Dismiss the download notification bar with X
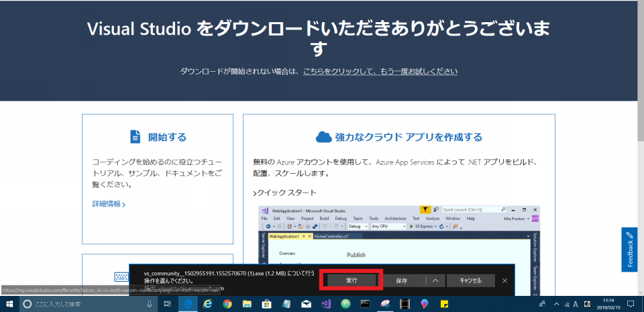This screenshot has height=312, width=644. click(504, 280)
